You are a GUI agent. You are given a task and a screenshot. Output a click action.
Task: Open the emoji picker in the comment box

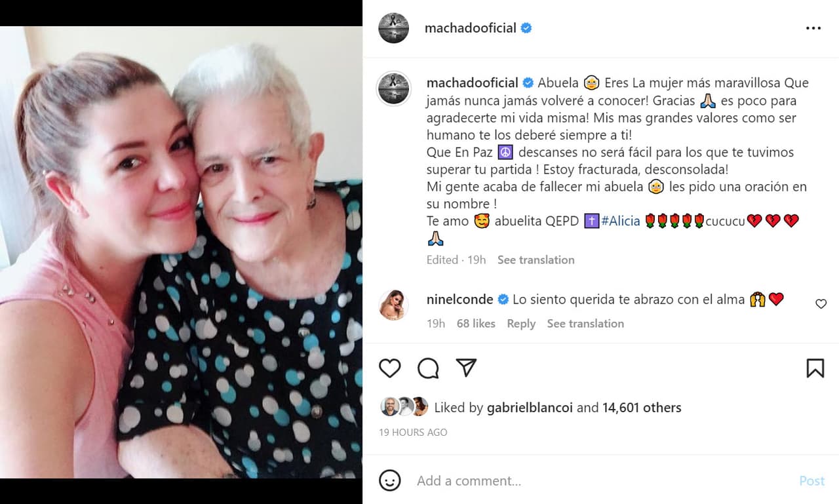[x=390, y=480]
